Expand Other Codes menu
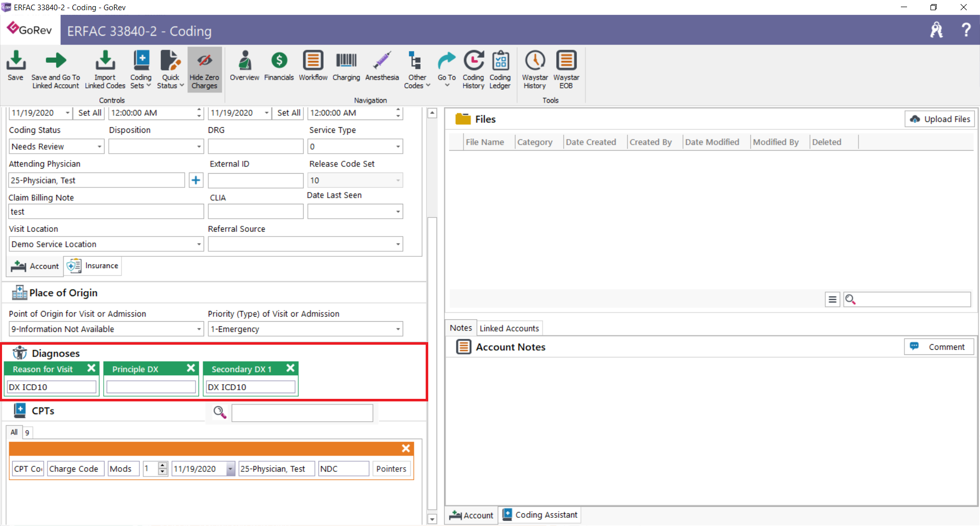 coord(417,70)
